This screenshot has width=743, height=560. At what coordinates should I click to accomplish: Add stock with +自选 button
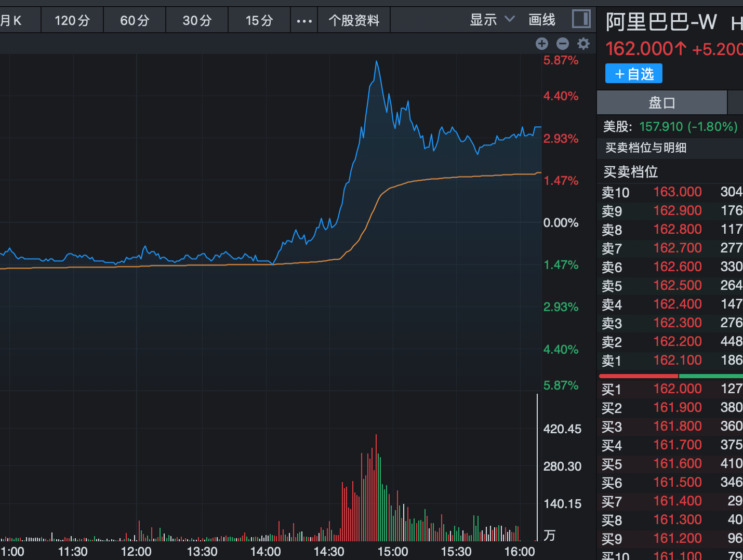634,74
